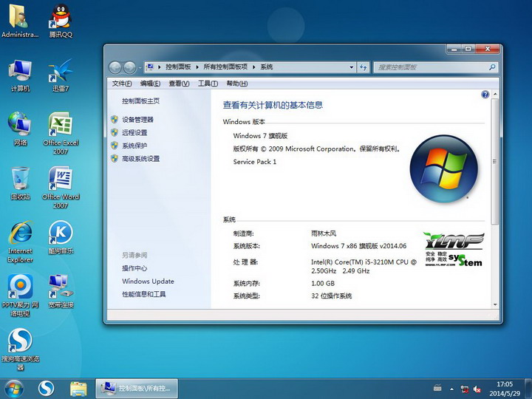Select the 酷狗音乐 desktop shortcut

click(x=61, y=237)
